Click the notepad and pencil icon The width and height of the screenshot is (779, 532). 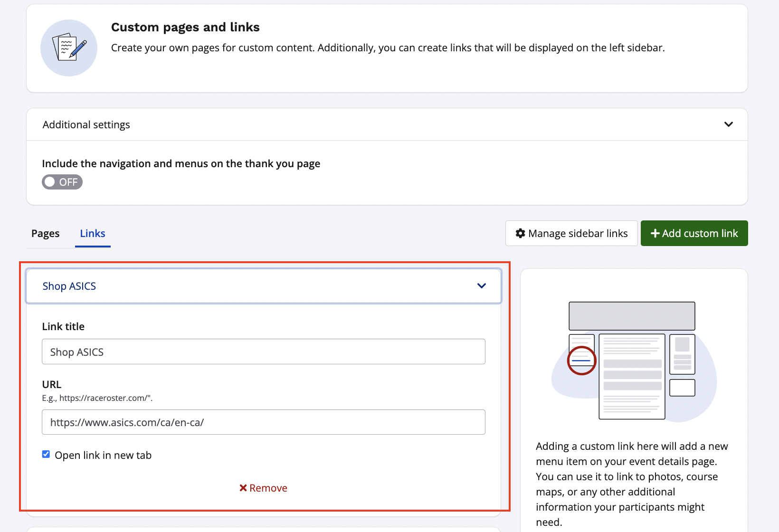(x=69, y=48)
